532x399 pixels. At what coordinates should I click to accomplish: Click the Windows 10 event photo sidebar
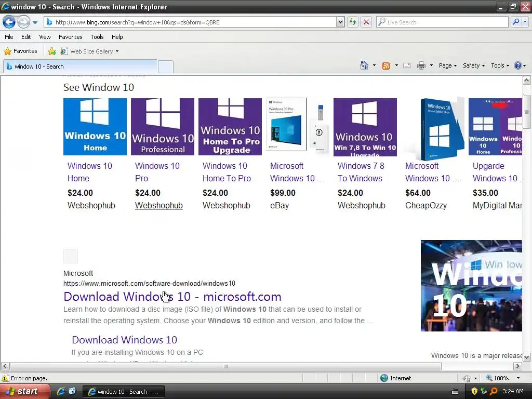tap(471, 286)
